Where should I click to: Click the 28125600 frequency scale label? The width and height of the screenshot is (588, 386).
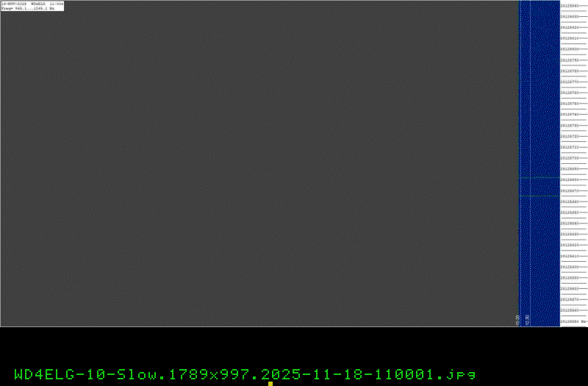point(570,267)
